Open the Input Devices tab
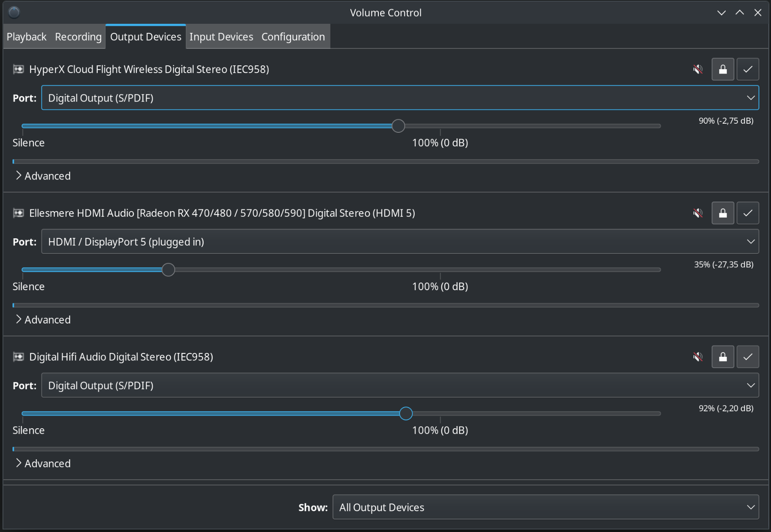The image size is (771, 532). point(221,37)
